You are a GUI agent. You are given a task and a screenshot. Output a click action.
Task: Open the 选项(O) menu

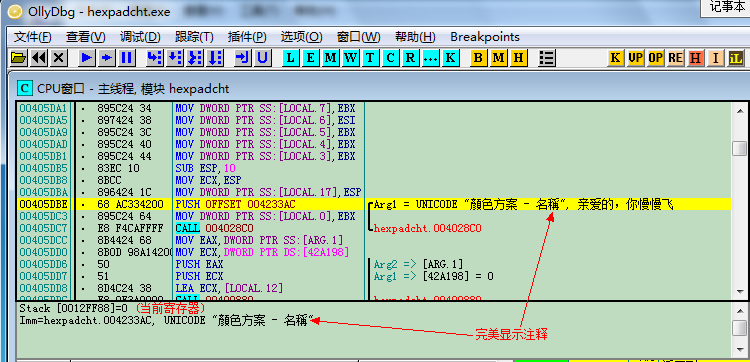(x=301, y=37)
